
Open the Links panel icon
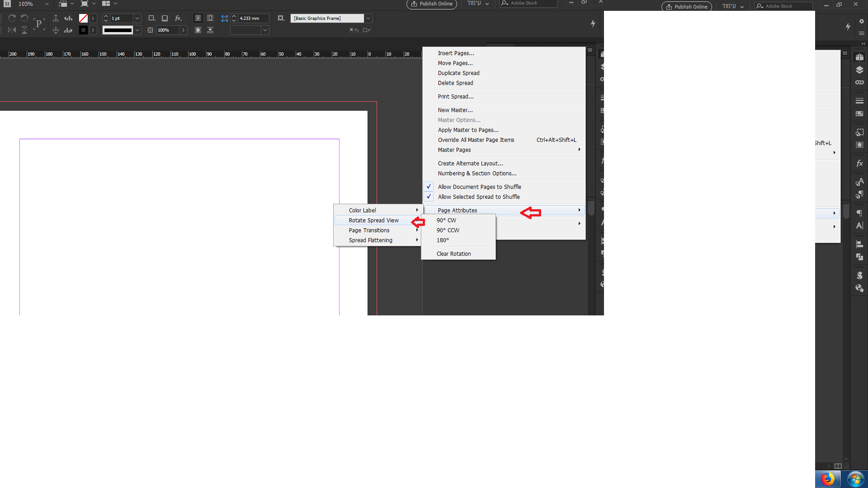tap(859, 83)
